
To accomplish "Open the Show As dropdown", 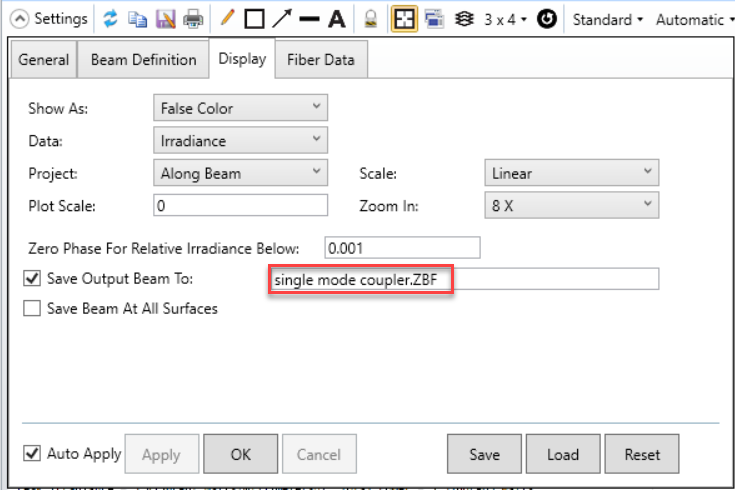I will coord(241,107).
